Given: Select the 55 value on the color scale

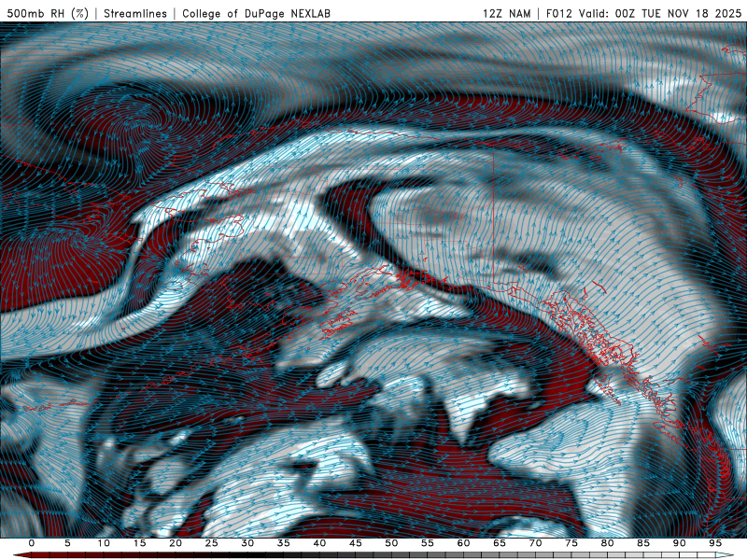Looking at the screenshot, I should coord(428,543).
